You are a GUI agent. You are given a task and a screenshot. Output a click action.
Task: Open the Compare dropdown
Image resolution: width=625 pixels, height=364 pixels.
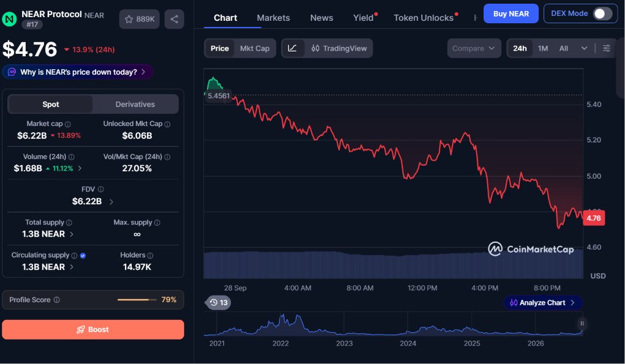(474, 48)
